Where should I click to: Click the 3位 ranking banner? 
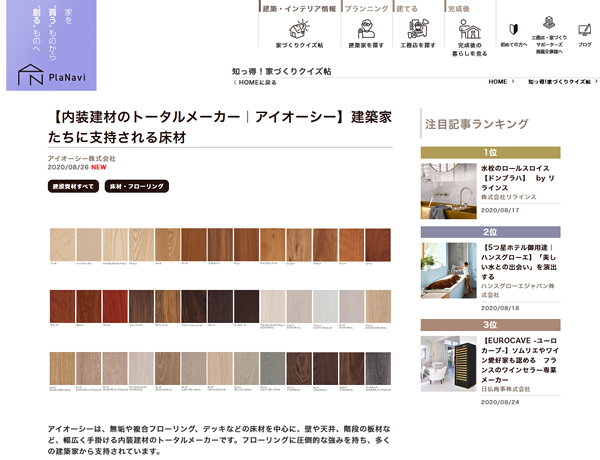click(x=491, y=325)
